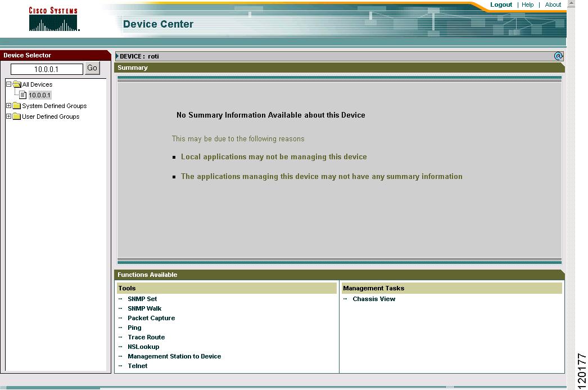
Task: Open the About link
Action: point(553,5)
